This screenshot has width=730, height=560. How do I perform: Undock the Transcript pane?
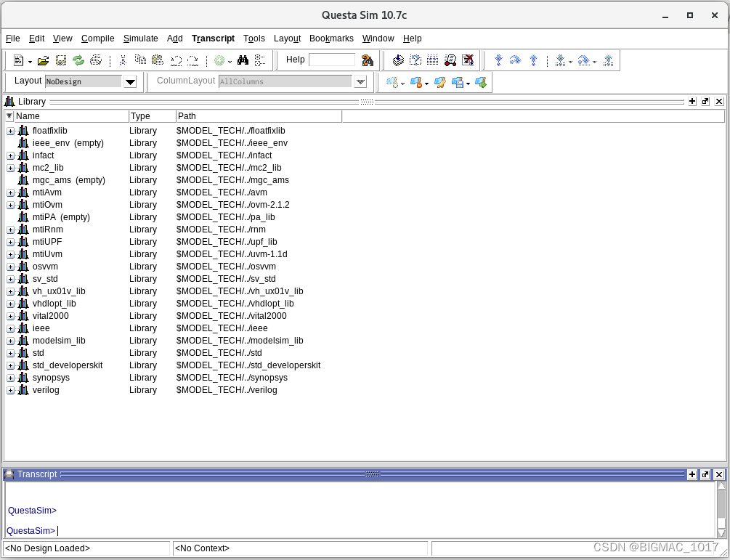(705, 474)
